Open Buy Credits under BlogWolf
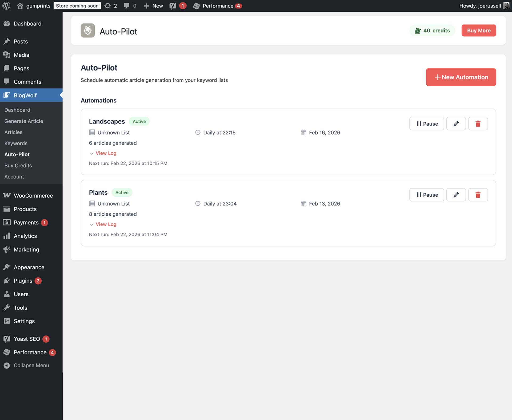Image resolution: width=512 pixels, height=420 pixels. pyautogui.click(x=18, y=165)
